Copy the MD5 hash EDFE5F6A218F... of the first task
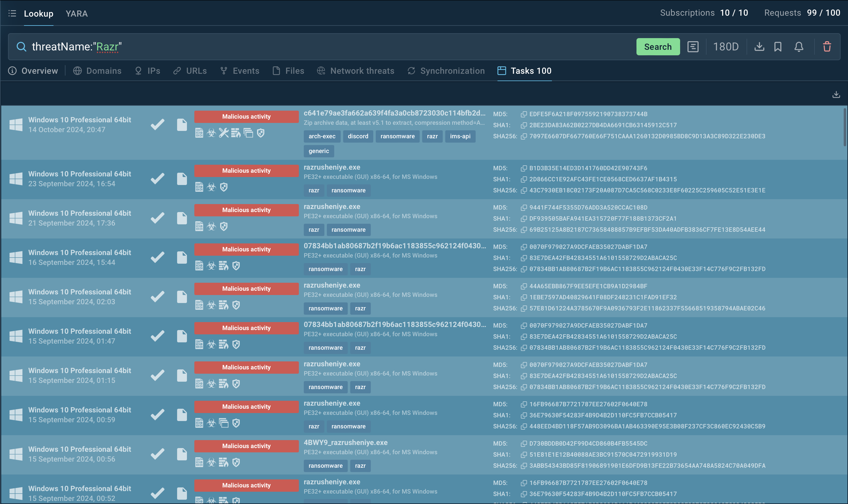848x504 pixels. click(524, 114)
